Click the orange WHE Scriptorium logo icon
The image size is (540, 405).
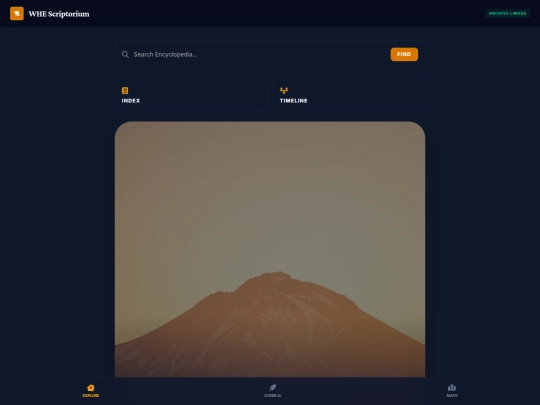coord(17,13)
